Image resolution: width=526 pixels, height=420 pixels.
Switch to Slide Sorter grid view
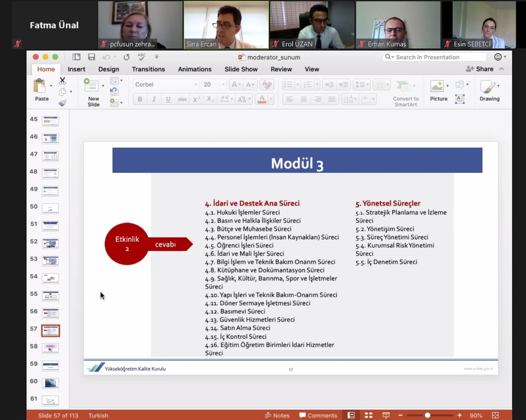(368, 416)
